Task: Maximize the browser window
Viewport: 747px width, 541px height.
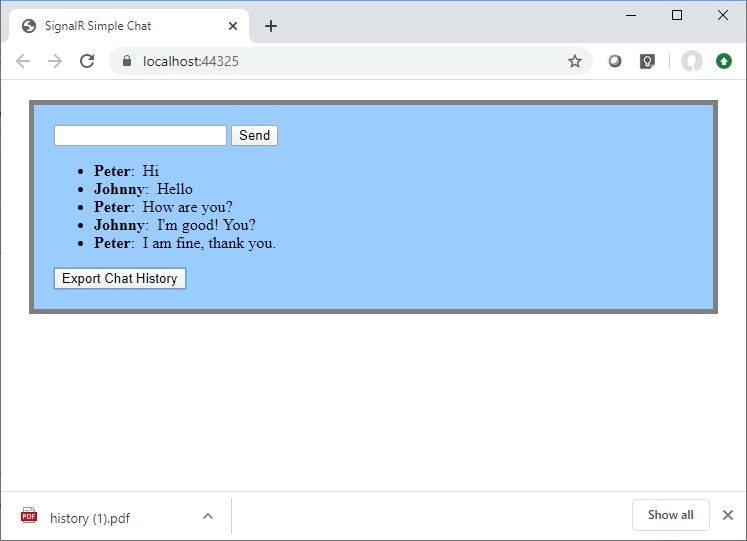Action: [676, 15]
